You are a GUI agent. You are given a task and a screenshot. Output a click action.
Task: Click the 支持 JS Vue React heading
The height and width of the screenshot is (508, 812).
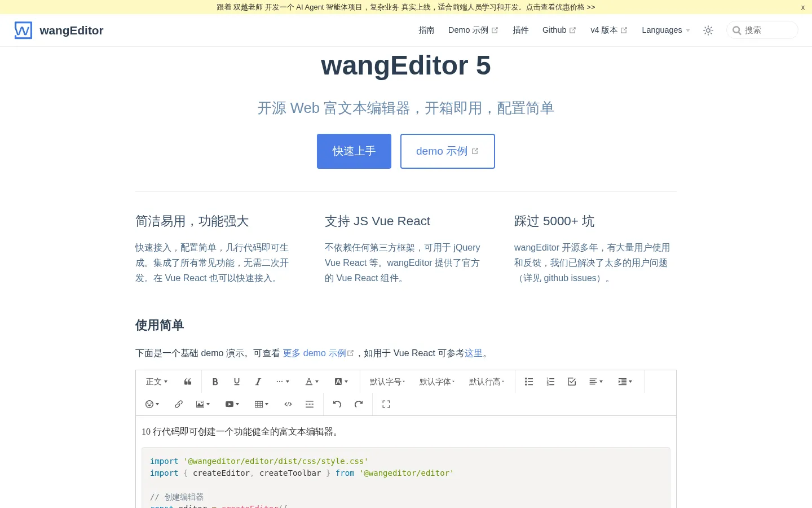click(x=377, y=221)
